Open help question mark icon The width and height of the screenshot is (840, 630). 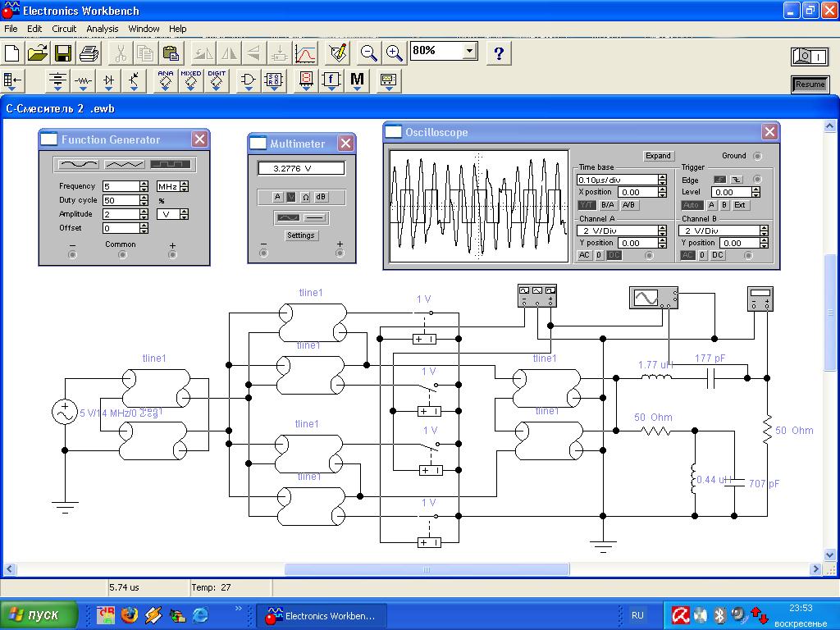[x=499, y=53]
